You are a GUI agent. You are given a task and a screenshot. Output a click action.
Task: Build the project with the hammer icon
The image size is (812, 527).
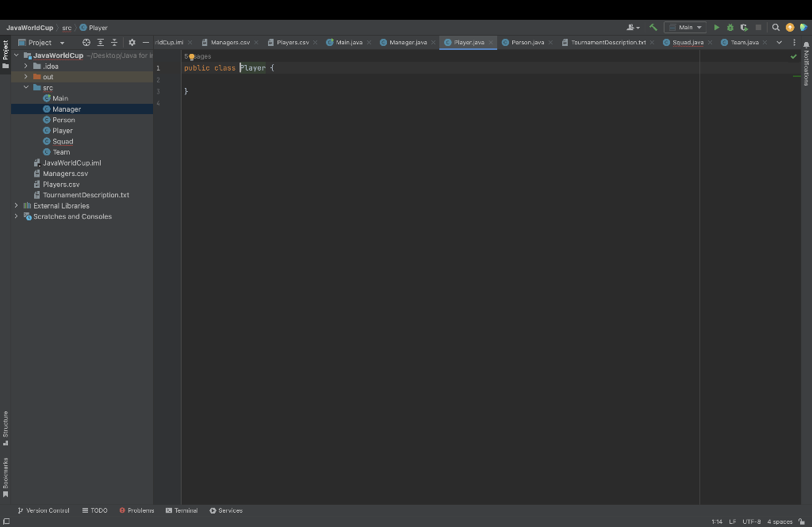point(653,26)
